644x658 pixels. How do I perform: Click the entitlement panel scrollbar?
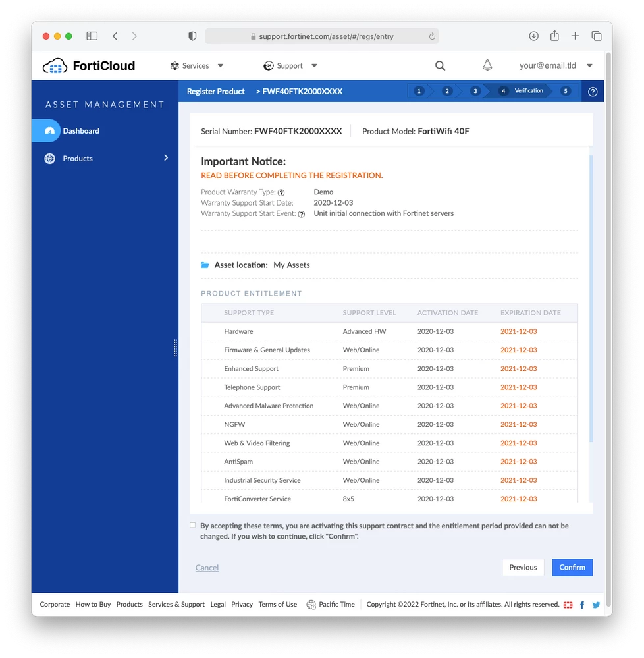pyautogui.click(x=591, y=298)
